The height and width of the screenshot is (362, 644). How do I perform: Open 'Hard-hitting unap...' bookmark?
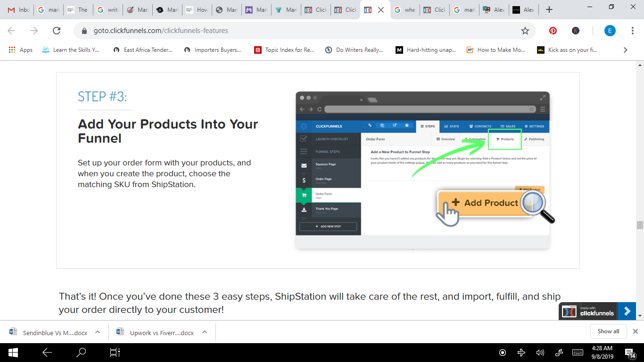point(426,50)
